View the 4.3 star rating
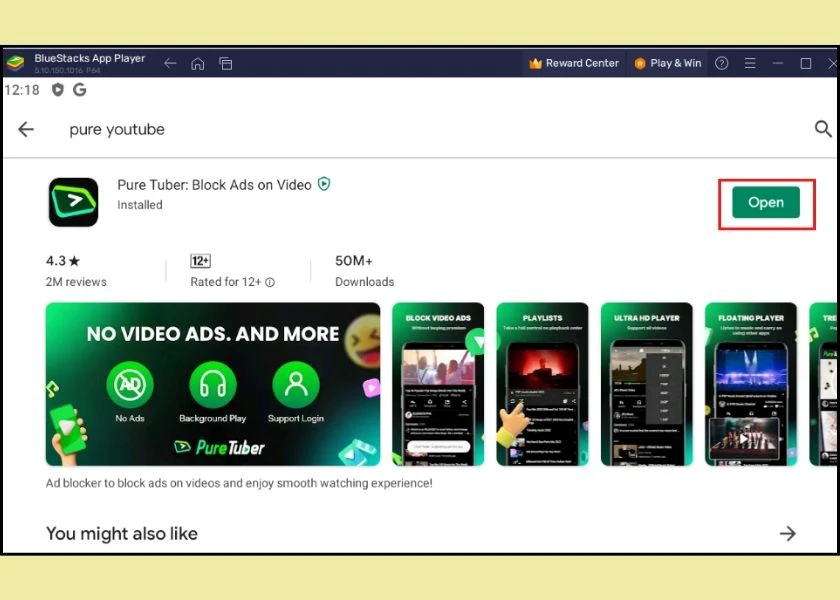Screen dimensions: 840x600 63,261
